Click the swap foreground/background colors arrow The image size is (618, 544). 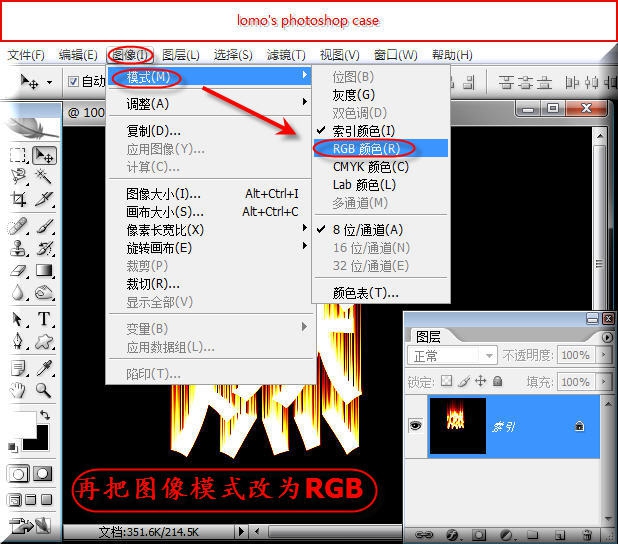click(45, 414)
